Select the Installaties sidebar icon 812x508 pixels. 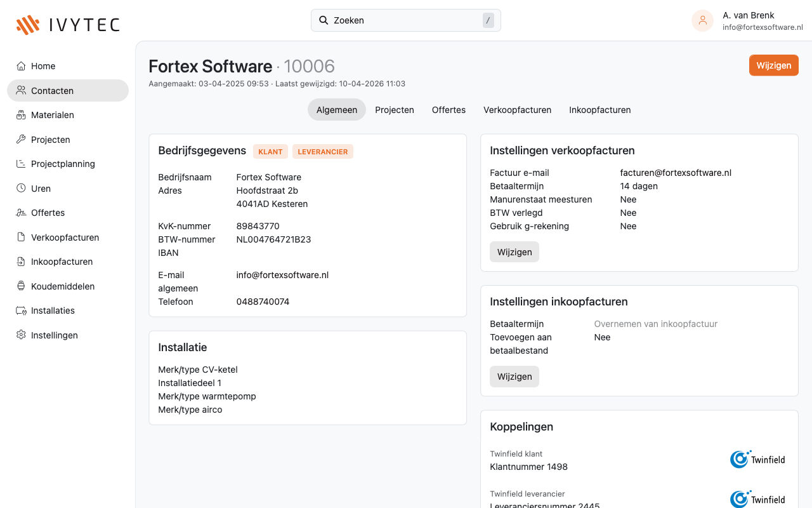20,310
